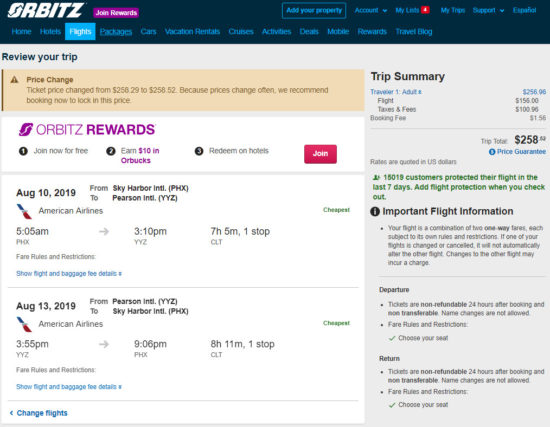Viewport: 550px width, 427px height.
Task: Select the Flights tab
Action: tap(80, 32)
